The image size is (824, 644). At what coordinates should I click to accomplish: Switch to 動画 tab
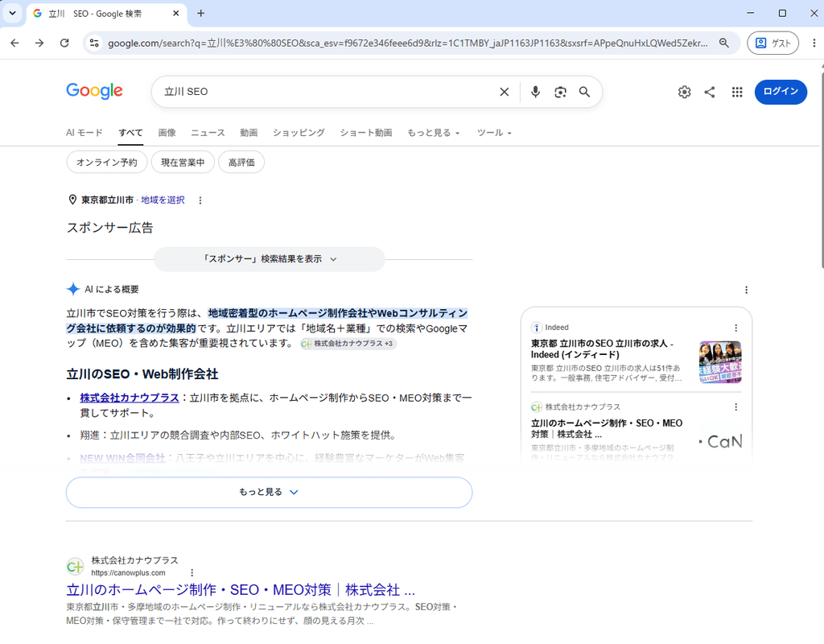[249, 133]
